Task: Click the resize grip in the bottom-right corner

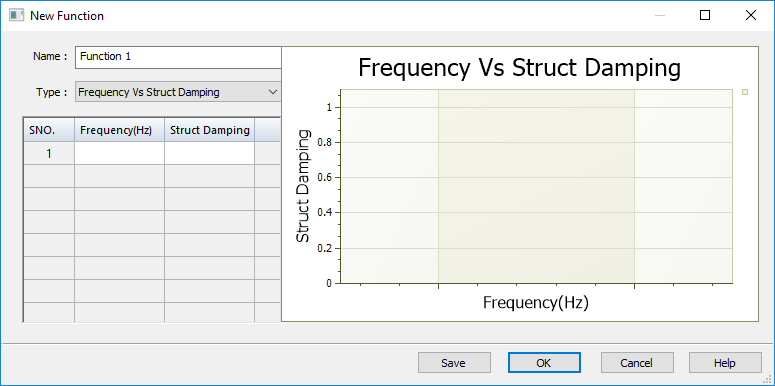Action: tap(770, 381)
